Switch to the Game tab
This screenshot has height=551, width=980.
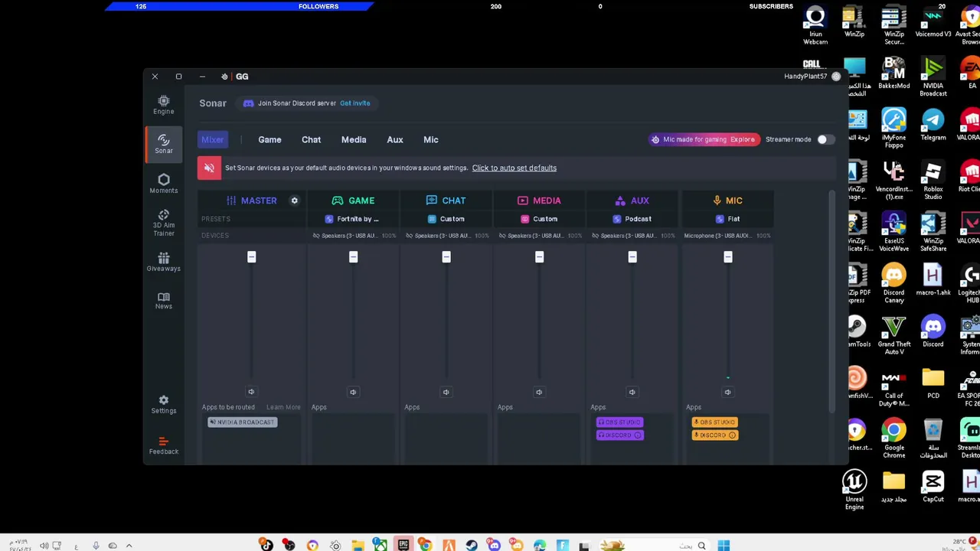pos(269,139)
